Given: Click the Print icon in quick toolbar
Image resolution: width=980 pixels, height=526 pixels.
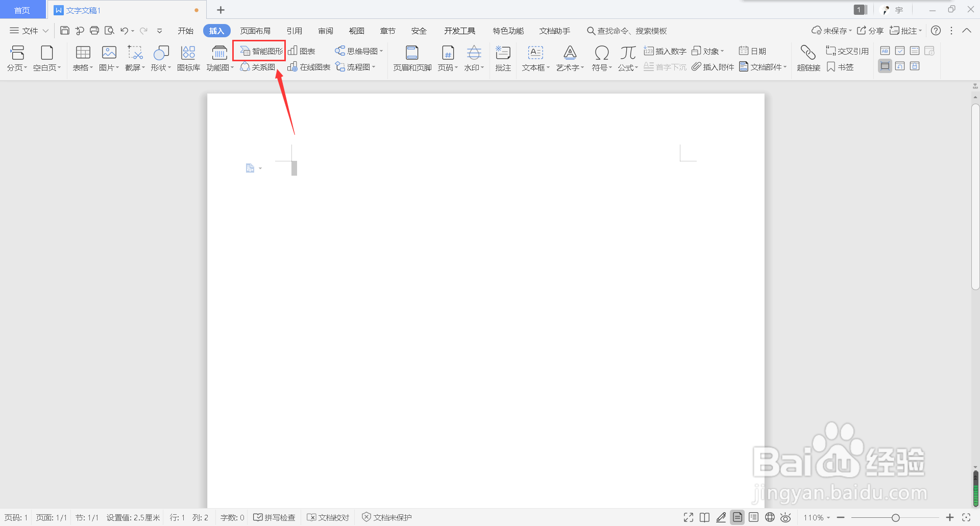Looking at the screenshot, I should click(94, 31).
